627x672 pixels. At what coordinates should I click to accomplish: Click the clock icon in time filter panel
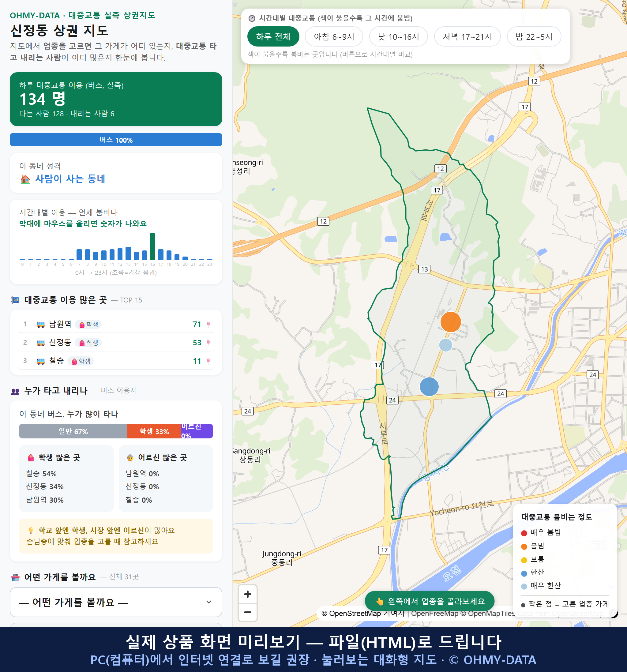pyautogui.click(x=252, y=18)
